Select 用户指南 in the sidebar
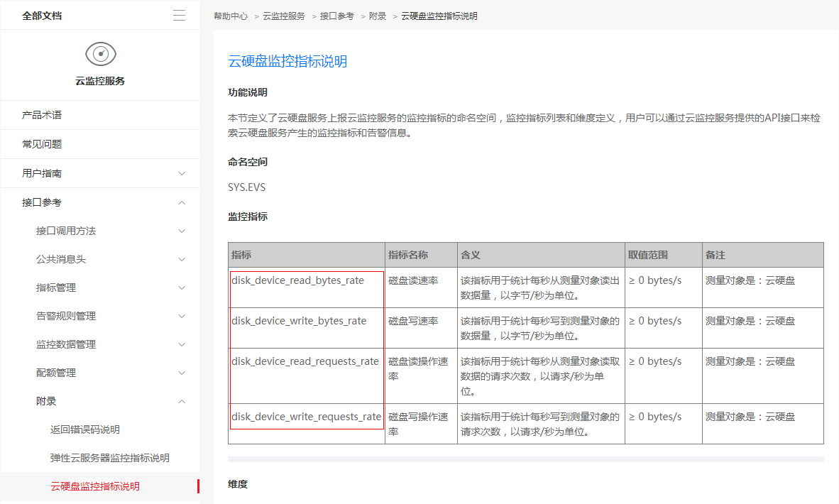Viewport: 839px width, 504px height. tap(42, 173)
